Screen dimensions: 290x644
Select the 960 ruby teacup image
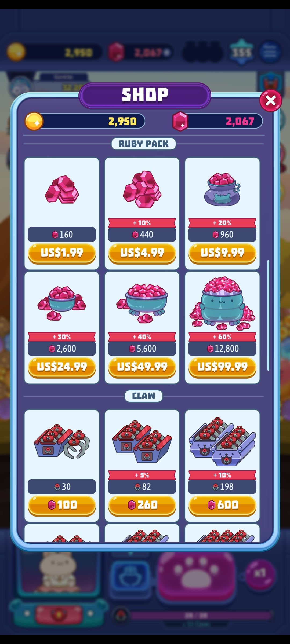tap(222, 189)
